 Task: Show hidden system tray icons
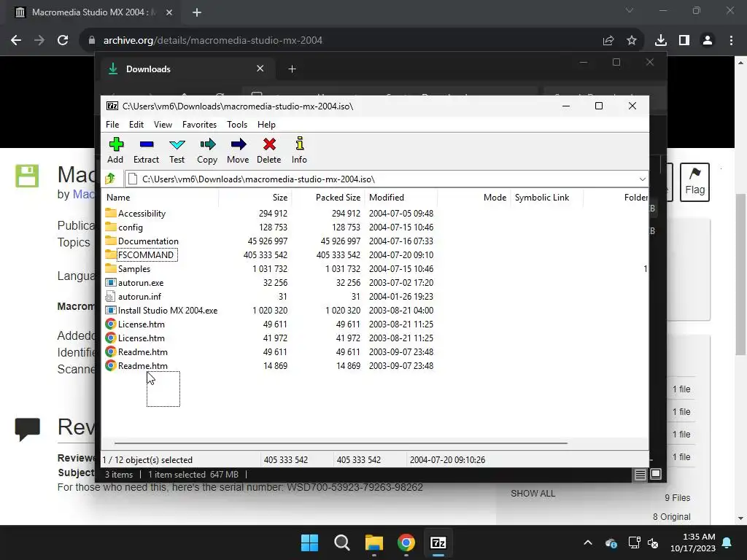588,542
